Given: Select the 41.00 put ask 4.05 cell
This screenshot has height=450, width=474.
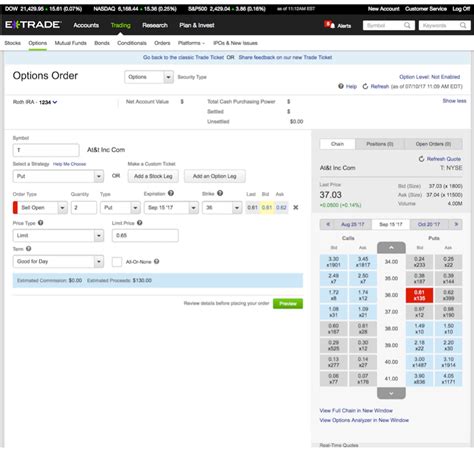Looking at the screenshot, I should tap(448, 379).
